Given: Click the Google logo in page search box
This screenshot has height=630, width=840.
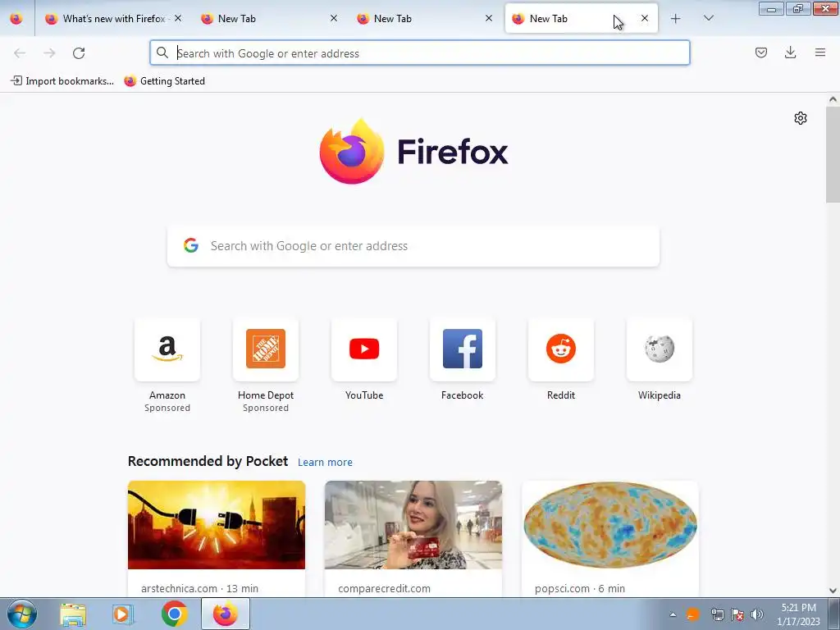Looking at the screenshot, I should [x=191, y=246].
